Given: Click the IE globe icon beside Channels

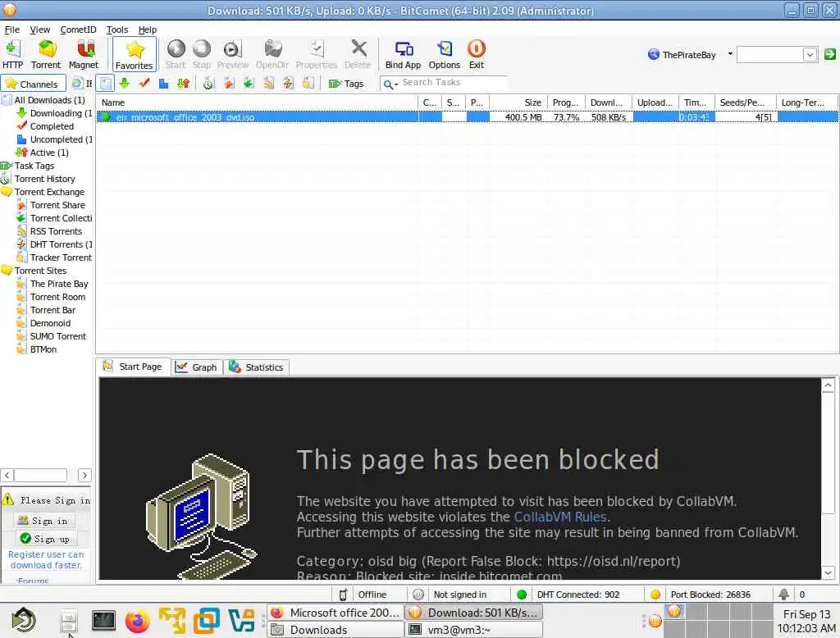Looking at the screenshot, I should click(x=77, y=83).
